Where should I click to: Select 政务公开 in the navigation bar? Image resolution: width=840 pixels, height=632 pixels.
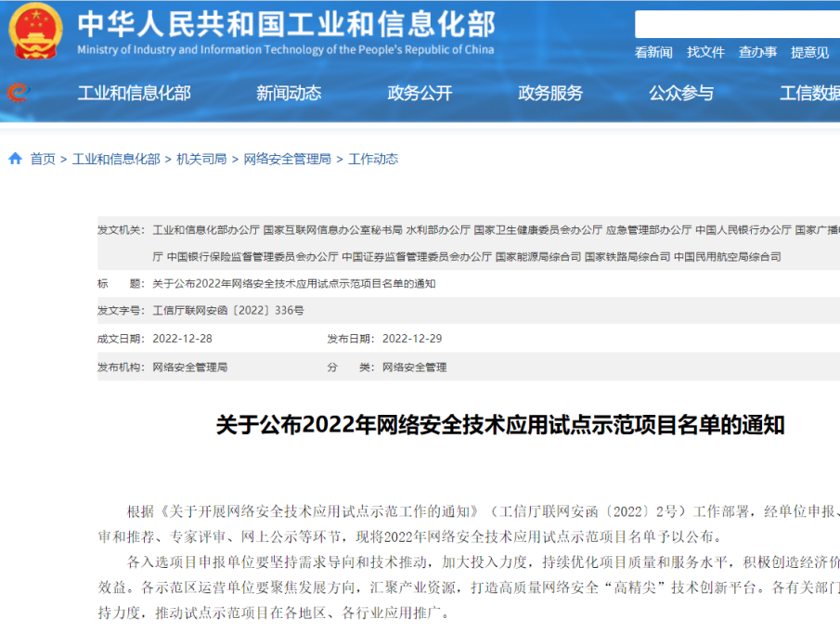(x=420, y=93)
